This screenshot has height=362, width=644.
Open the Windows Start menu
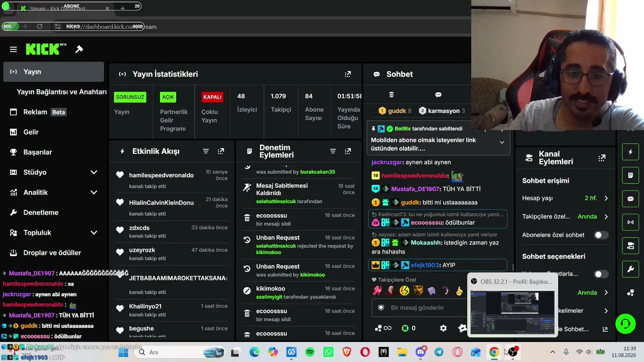(123, 352)
